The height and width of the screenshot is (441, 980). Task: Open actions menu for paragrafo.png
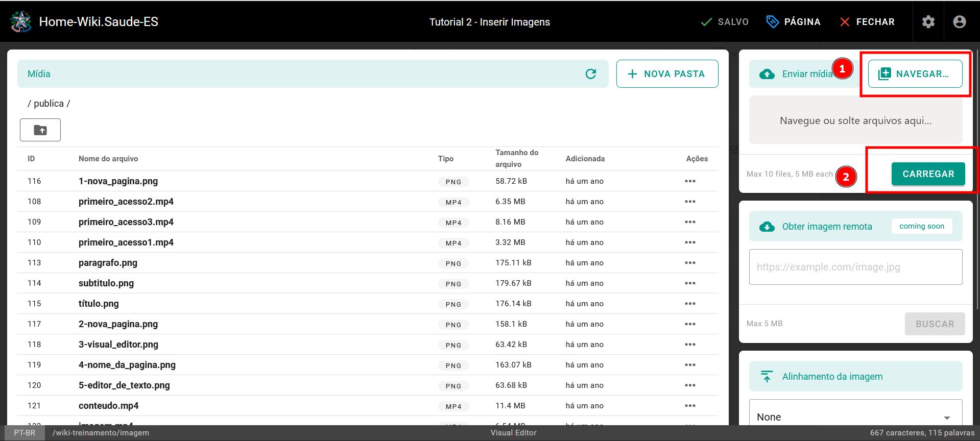[x=690, y=263]
